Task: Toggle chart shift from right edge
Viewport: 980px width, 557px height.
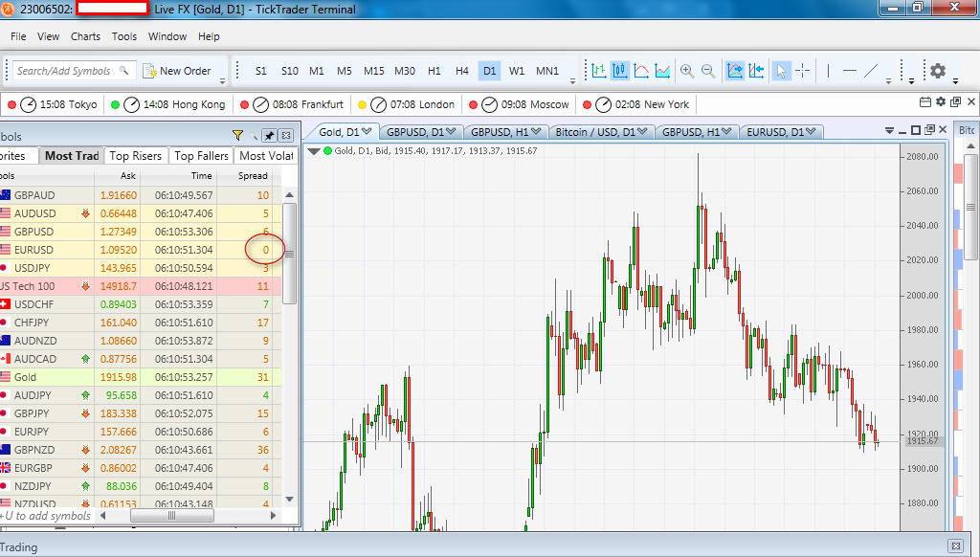Action: click(756, 71)
